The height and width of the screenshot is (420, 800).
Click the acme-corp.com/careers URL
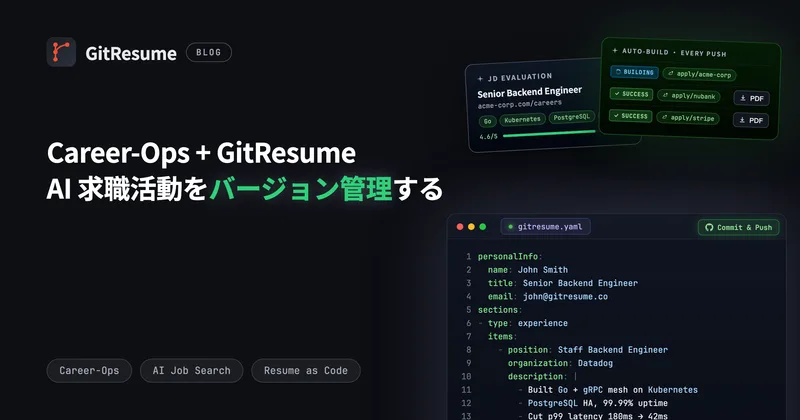tap(519, 104)
